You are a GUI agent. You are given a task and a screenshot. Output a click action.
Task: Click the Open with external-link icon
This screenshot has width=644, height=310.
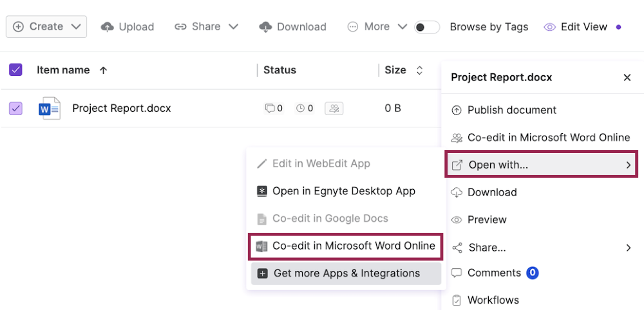pyautogui.click(x=457, y=165)
